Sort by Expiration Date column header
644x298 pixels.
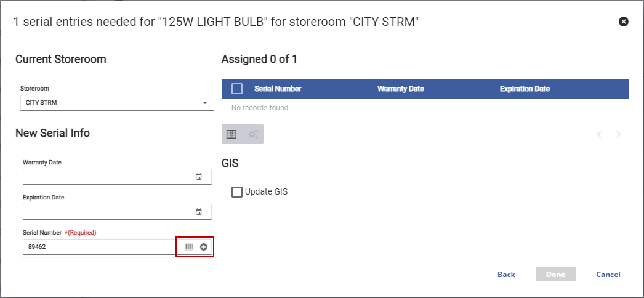525,89
